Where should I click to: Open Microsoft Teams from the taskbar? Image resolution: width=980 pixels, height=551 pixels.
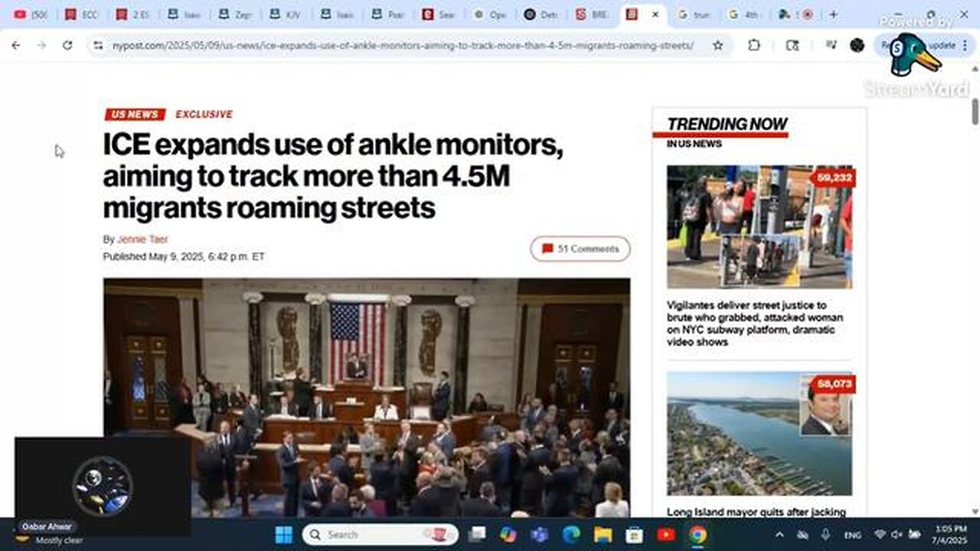(539, 534)
